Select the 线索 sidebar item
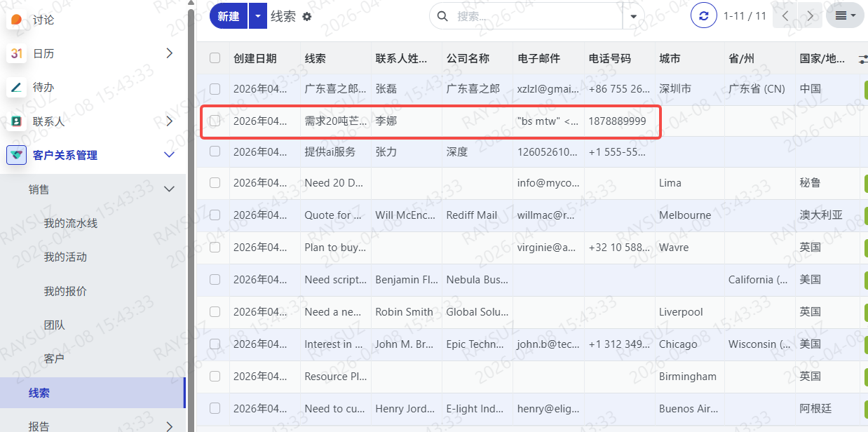The height and width of the screenshot is (432, 868). (x=92, y=393)
